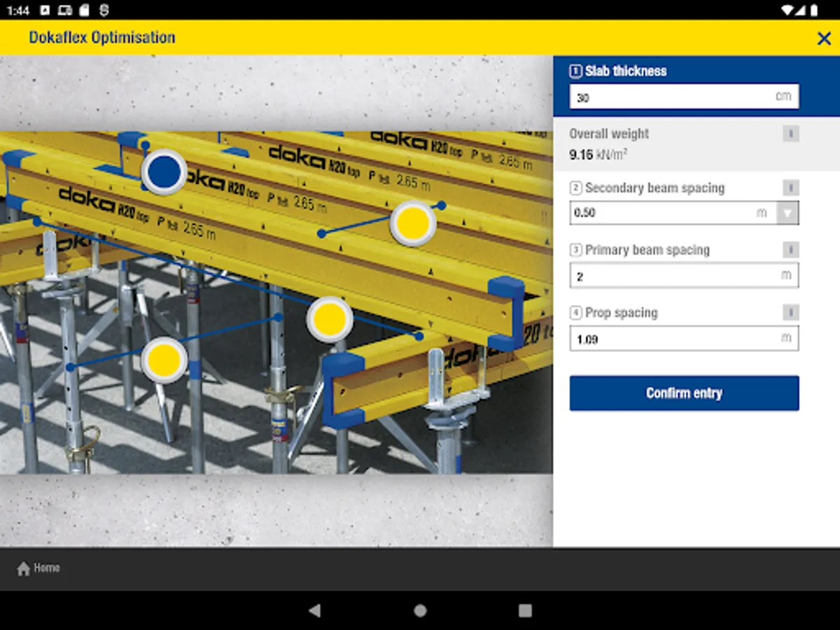This screenshot has height=630, width=840.
Task: Open the info icon for Prop spacing
Action: tap(790, 312)
